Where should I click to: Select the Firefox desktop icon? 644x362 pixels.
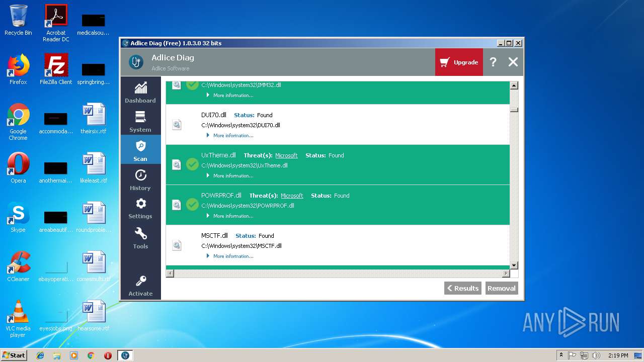pyautogui.click(x=18, y=69)
